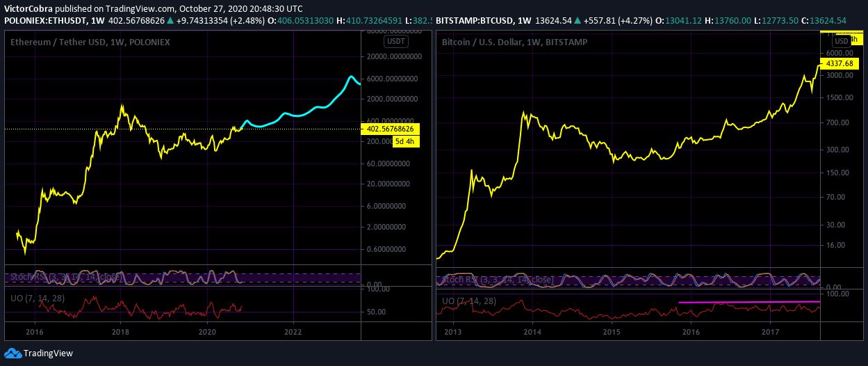Click the 6000.00000000 axis label on the Ethereum chart
The image size is (868, 366).
[x=393, y=79]
